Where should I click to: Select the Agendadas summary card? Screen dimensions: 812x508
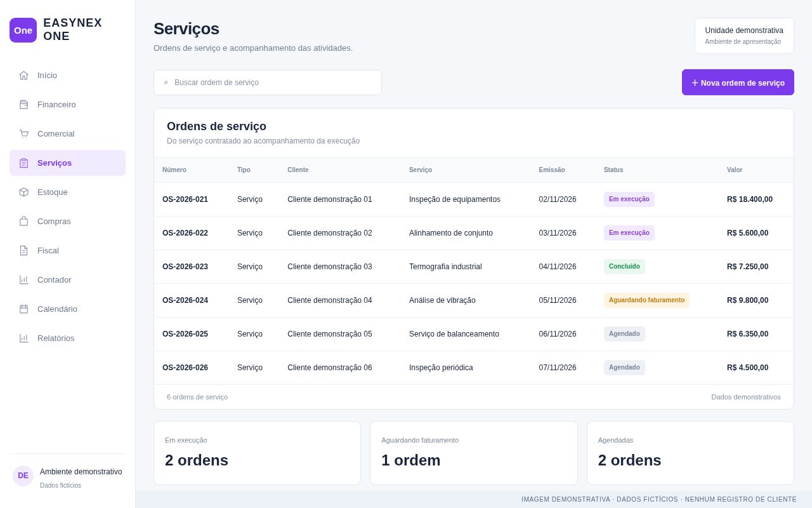pyautogui.click(x=690, y=453)
